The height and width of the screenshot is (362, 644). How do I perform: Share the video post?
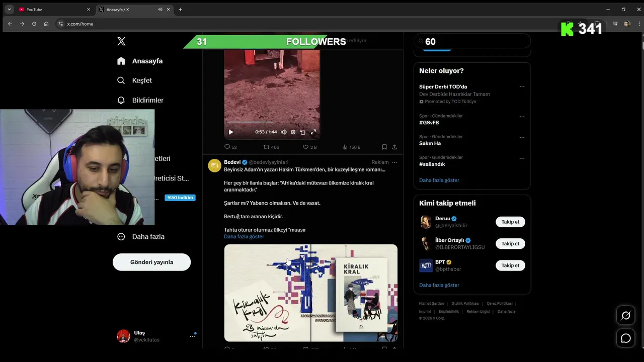pyautogui.click(x=394, y=147)
